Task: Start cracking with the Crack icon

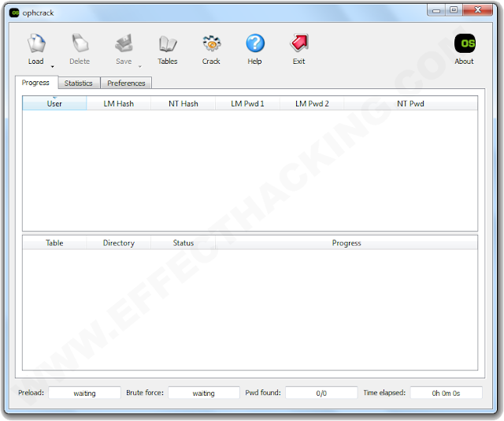Action: (x=212, y=43)
